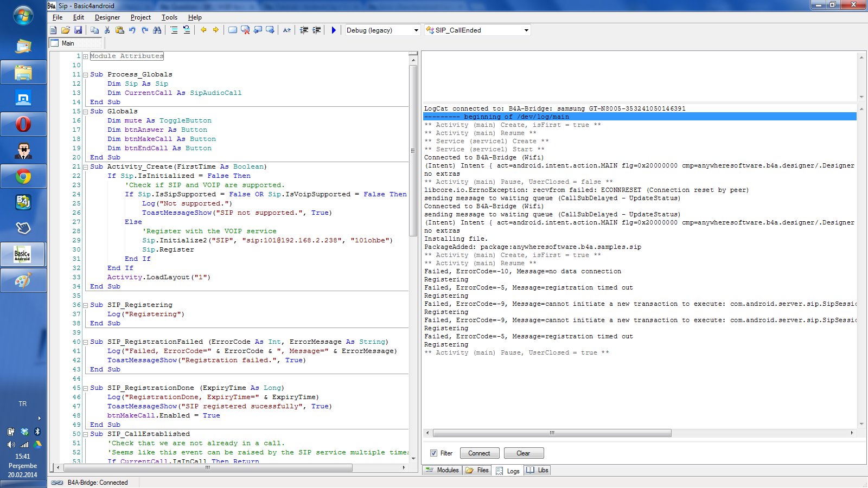The height and width of the screenshot is (488, 868).
Task: Collapse Sub SIP_Registering
Action: tap(85, 305)
